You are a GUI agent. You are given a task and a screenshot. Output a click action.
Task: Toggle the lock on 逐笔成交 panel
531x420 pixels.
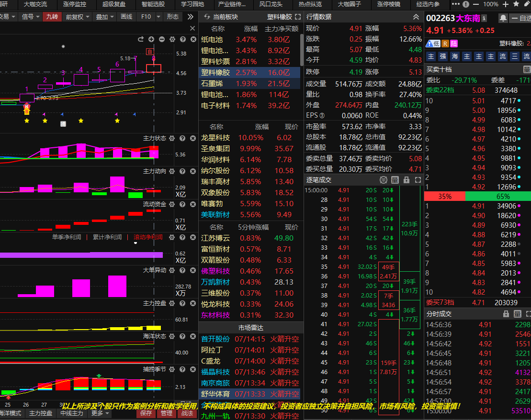pos(407,180)
